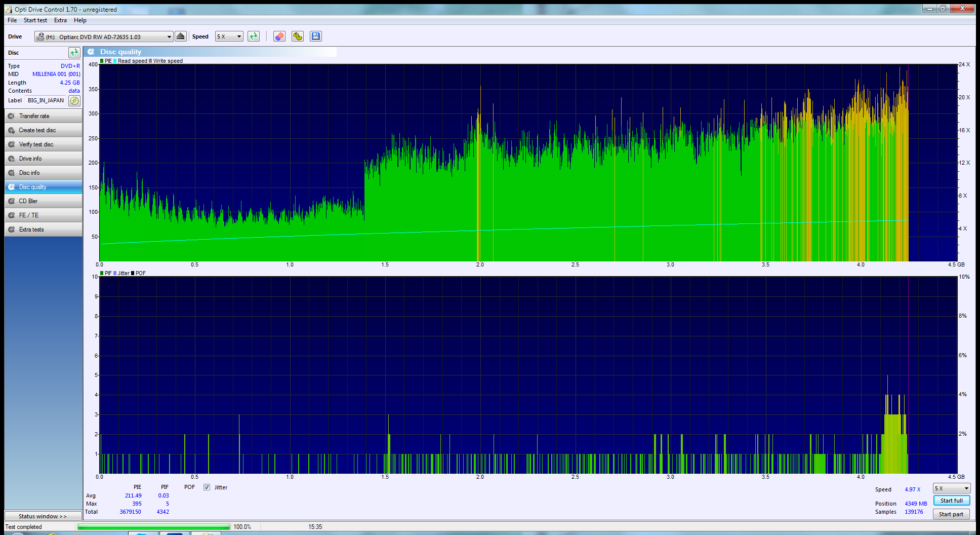Expand the Drive selection dropdown
This screenshot has width=980, height=535.
click(169, 37)
